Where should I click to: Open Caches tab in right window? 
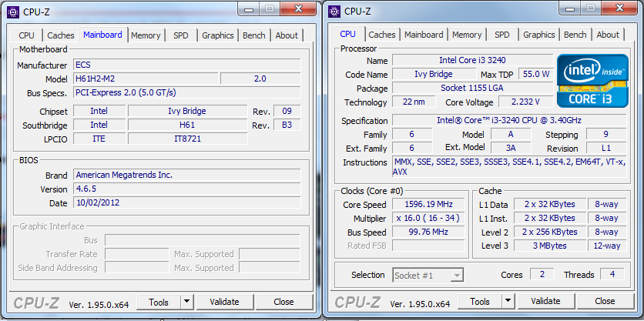pyautogui.click(x=382, y=35)
